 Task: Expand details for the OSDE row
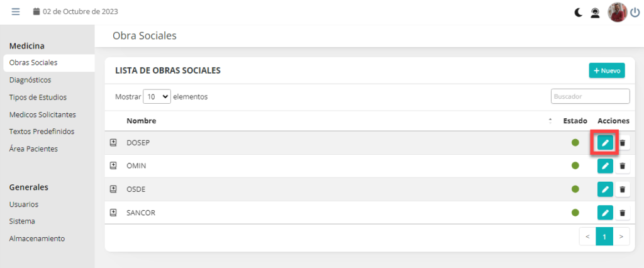pyautogui.click(x=114, y=189)
